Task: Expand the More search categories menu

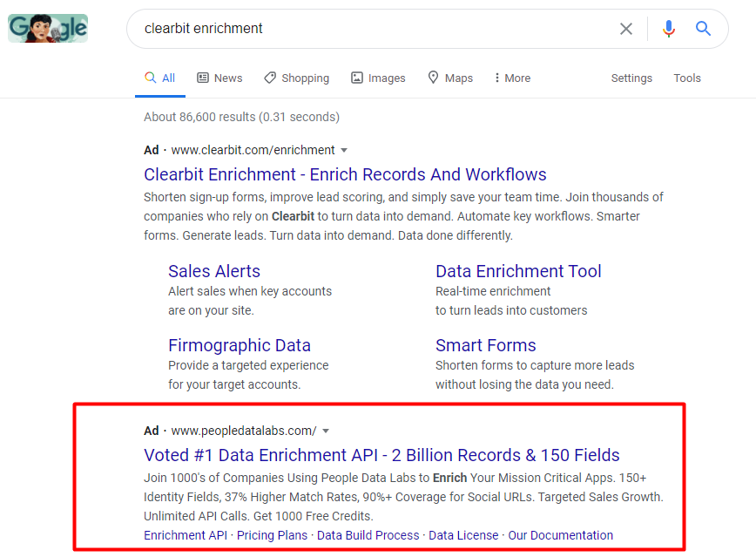Action: coord(512,78)
